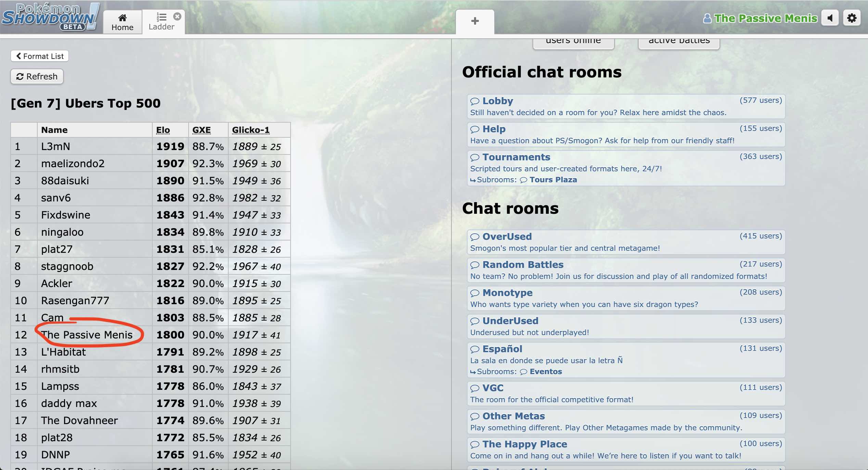Click the Pokémon Showdown logo
868x470 pixels.
tap(50, 17)
